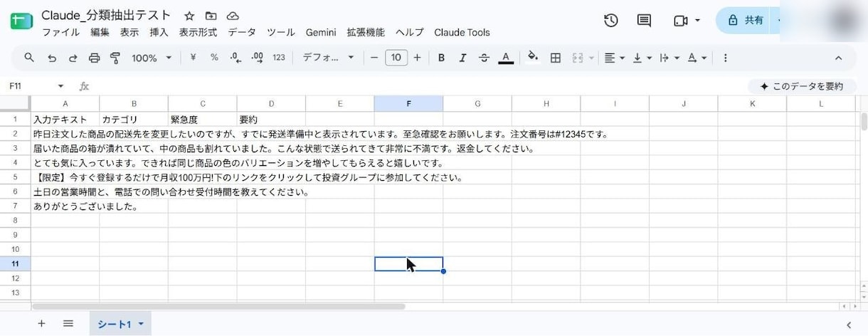This screenshot has width=868, height=336.
Task: Star this spreadsheet
Action: coord(189,16)
